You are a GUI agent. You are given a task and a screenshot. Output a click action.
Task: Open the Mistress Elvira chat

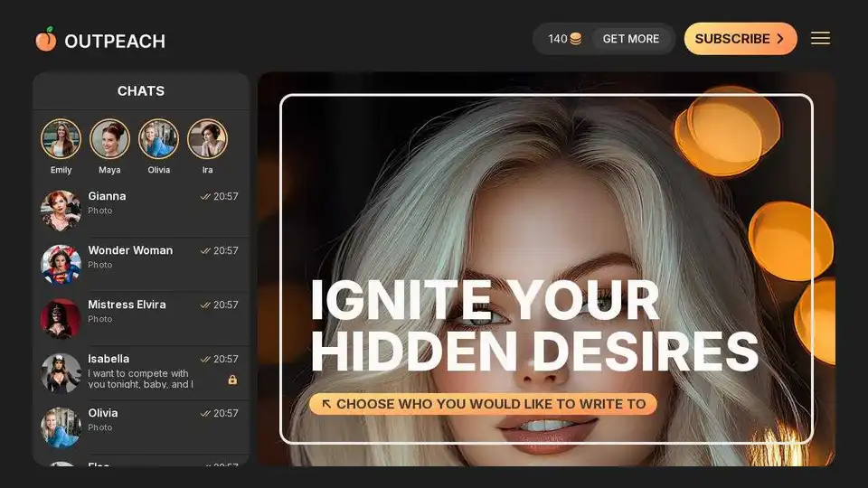click(x=141, y=318)
